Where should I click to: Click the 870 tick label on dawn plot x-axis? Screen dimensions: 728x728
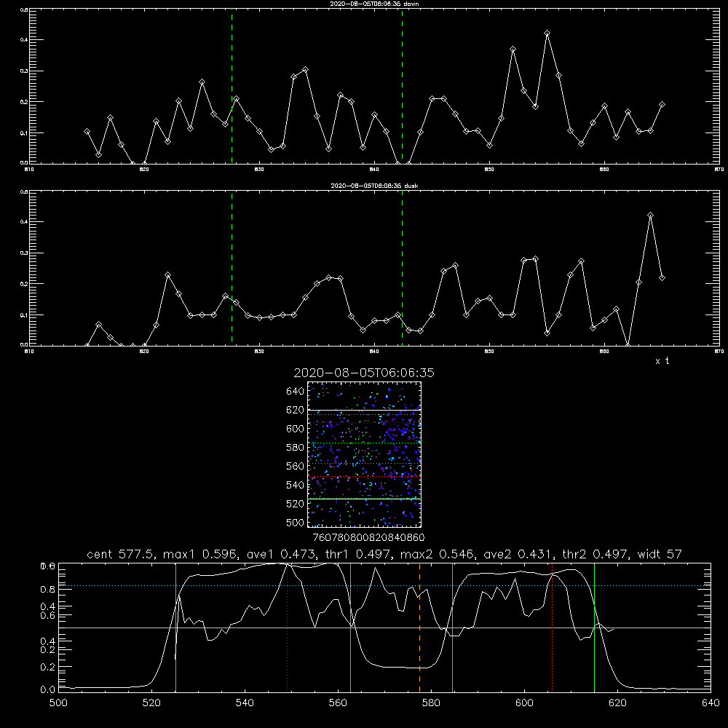click(719, 170)
